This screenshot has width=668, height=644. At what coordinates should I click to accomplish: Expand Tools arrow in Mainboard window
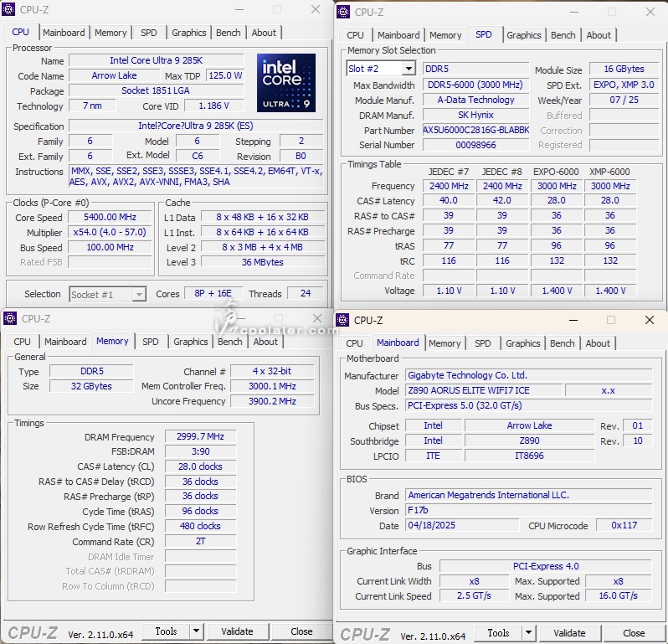point(528,632)
